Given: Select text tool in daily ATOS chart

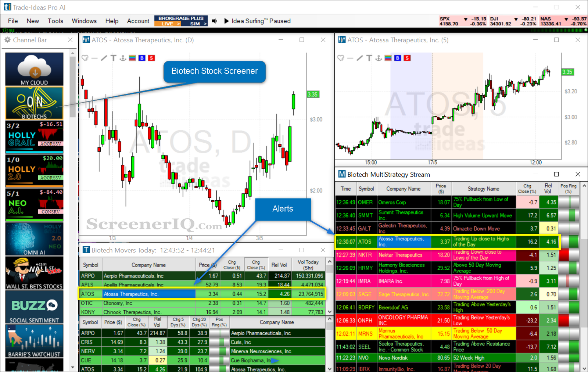Looking at the screenshot, I should pyautogui.click(x=113, y=58).
